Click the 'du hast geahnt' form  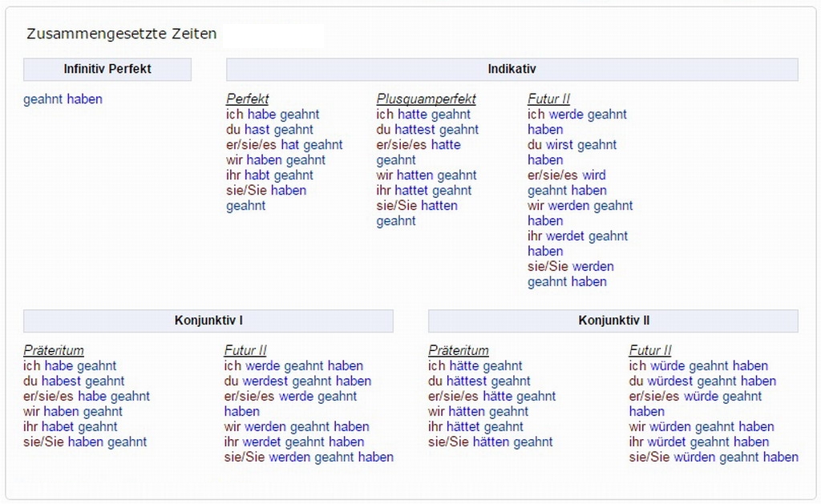click(x=269, y=130)
